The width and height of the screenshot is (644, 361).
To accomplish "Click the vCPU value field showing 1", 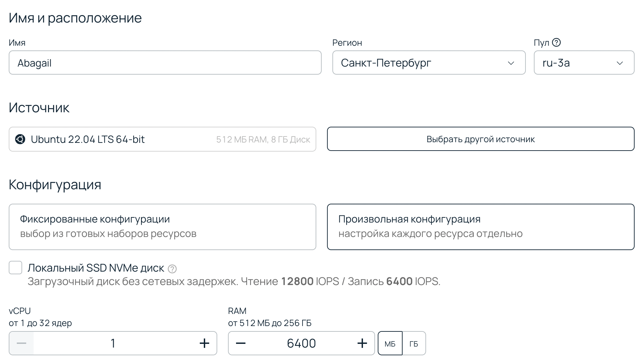I will tap(113, 343).
